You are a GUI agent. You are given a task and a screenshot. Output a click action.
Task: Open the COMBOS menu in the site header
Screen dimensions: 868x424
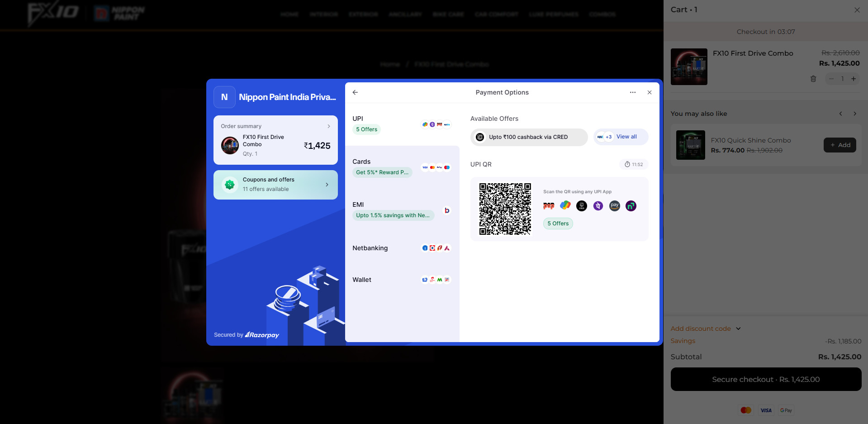(602, 14)
